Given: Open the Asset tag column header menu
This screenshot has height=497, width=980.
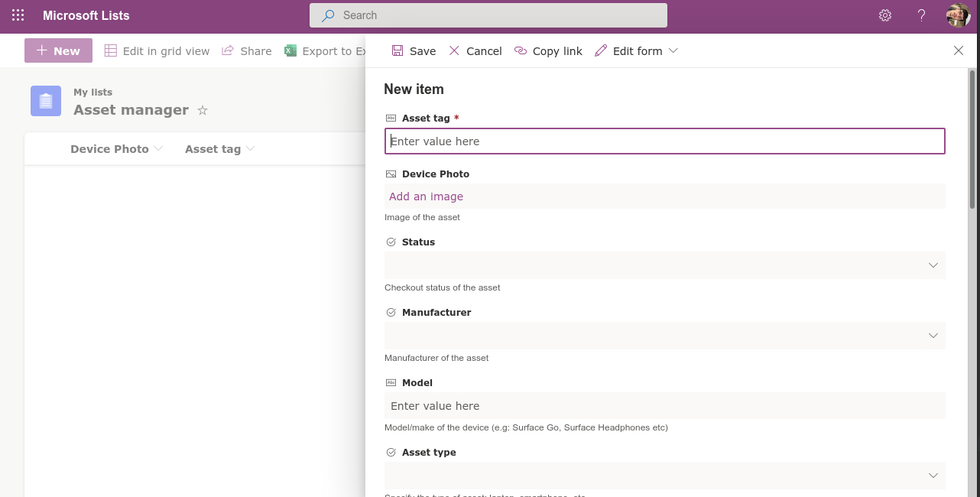Looking at the screenshot, I should 220,149.
